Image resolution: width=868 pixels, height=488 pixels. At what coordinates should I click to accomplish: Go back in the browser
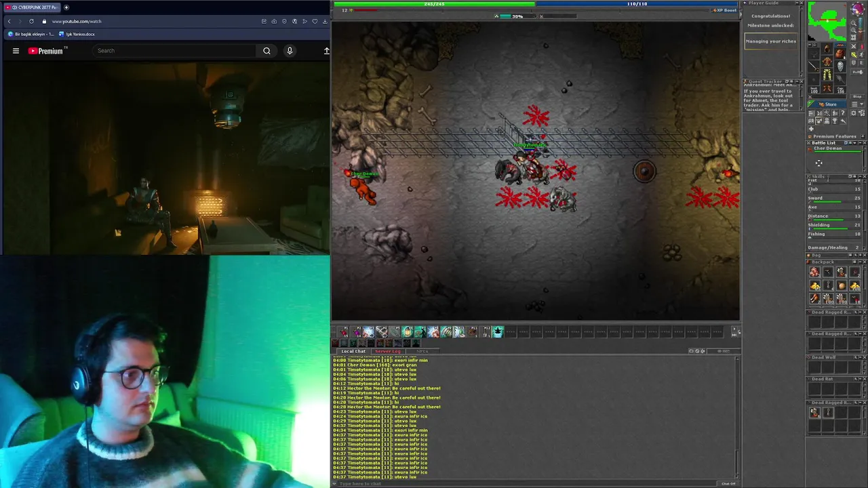9,21
